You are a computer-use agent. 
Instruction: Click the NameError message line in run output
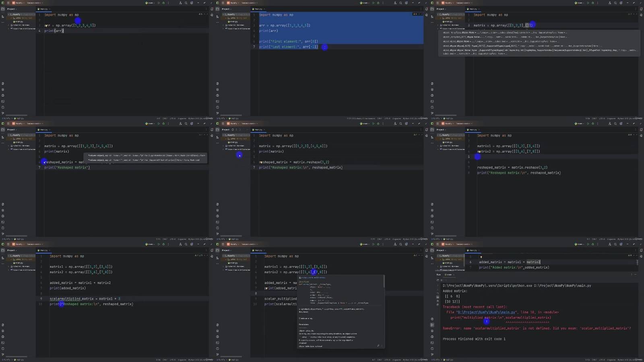coord(537,328)
